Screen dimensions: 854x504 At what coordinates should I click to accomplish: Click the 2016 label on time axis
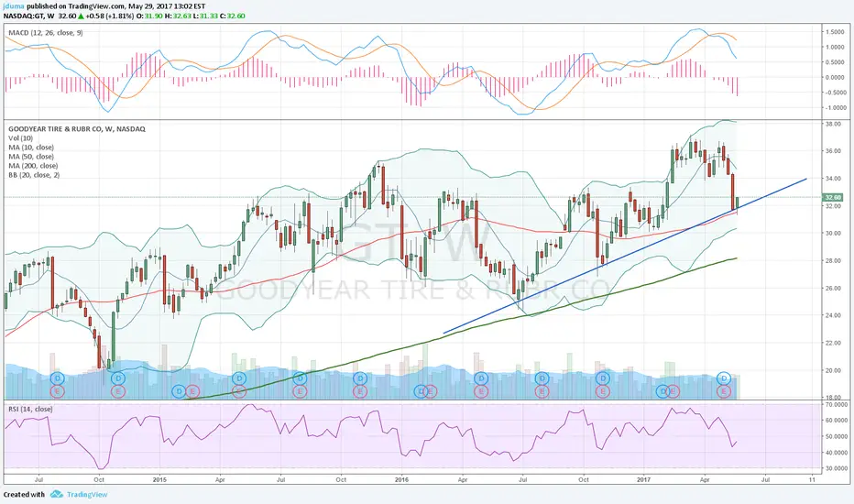click(x=401, y=480)
